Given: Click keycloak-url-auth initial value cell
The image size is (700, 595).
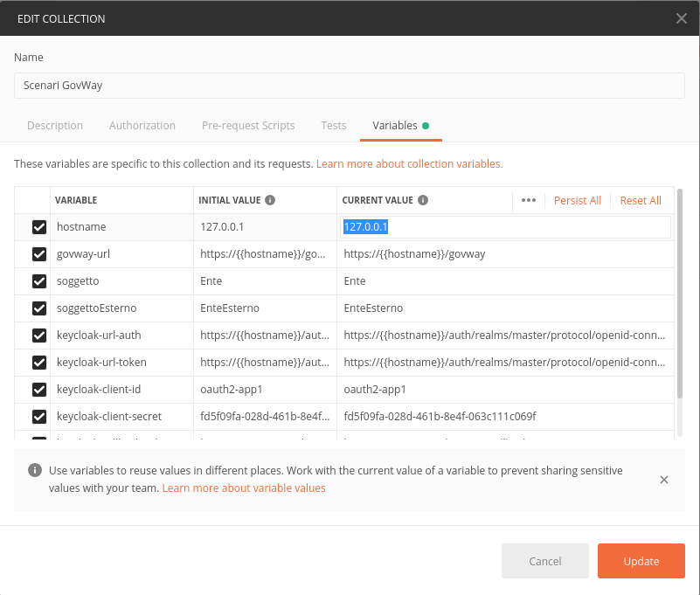Looking at the screenshot, I should pos(265,336).
